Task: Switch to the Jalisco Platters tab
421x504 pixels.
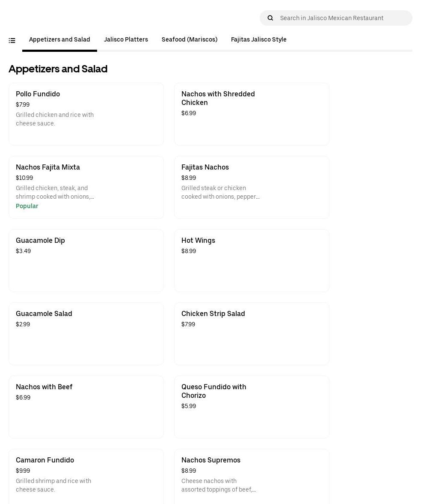Action: (x=126, y=40)
